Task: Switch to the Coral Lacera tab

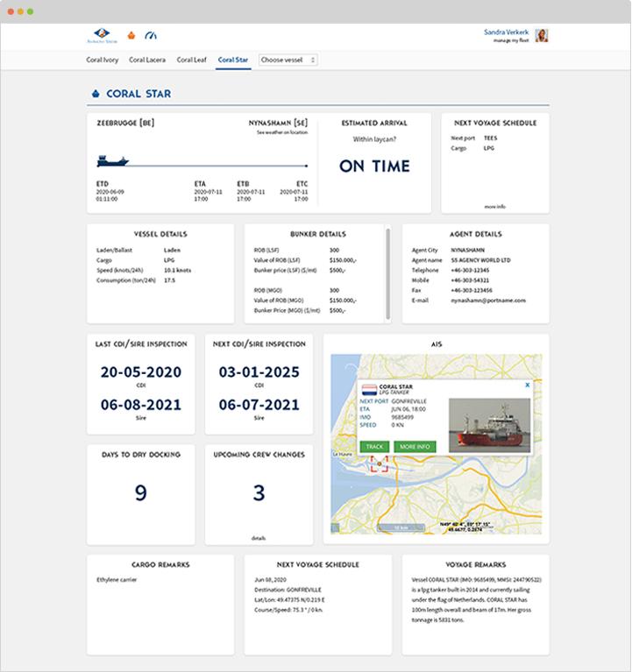Action: pos(147,60)
